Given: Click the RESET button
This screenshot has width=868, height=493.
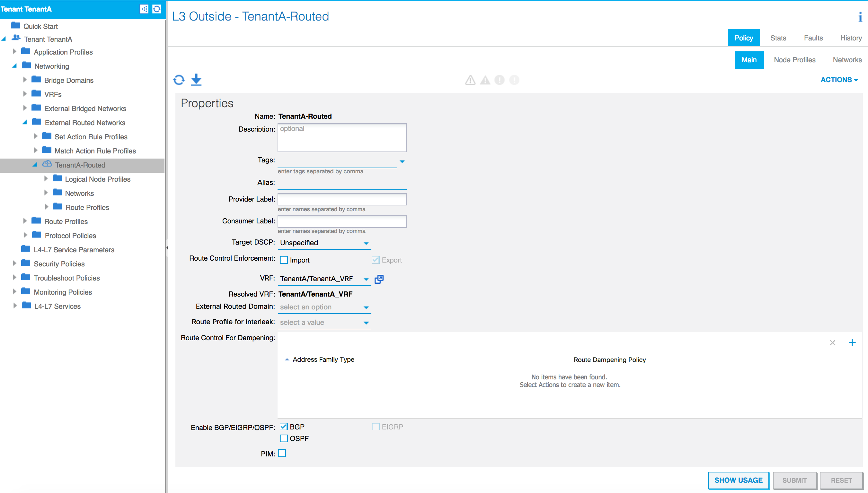Looking at the screenshot, I should (841, 480).
